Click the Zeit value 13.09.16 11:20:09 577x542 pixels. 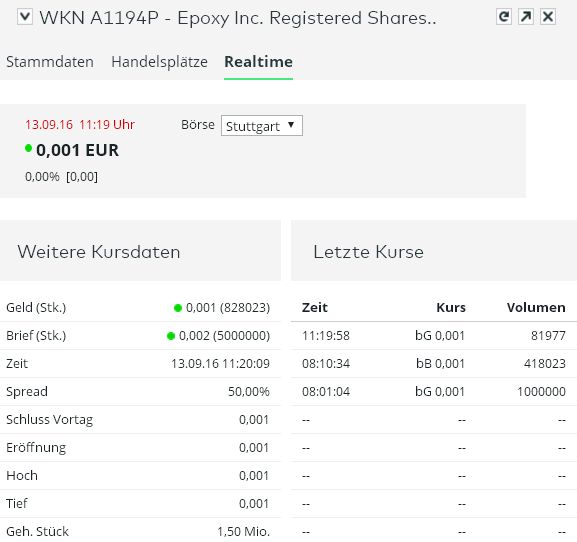point(220,364)
